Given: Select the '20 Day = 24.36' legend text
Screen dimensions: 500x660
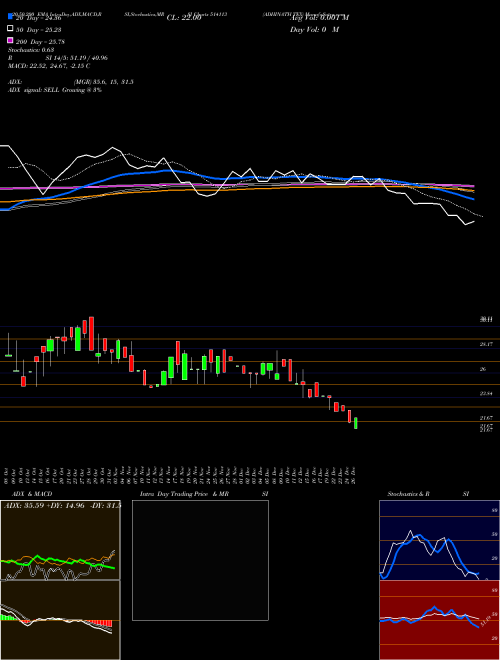Looking at the screenshot, I should point(38,18).
